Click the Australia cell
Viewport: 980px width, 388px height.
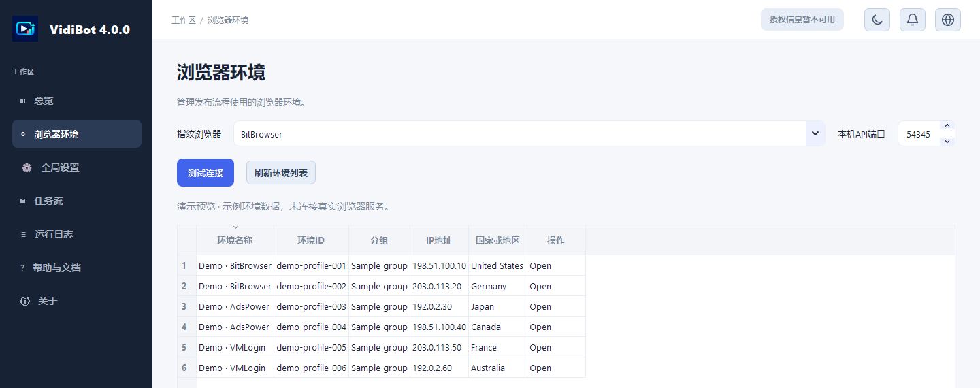click(x=497, y=368)
